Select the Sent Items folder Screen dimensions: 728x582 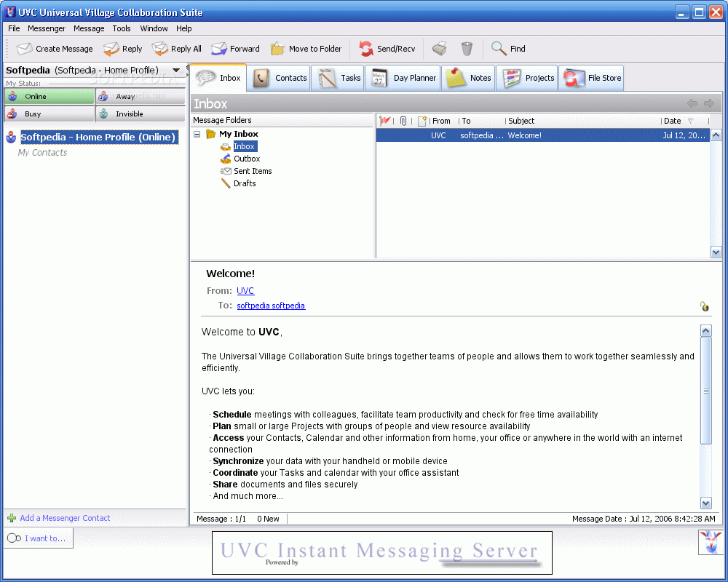pyautogui.click(x=253, y=171)
